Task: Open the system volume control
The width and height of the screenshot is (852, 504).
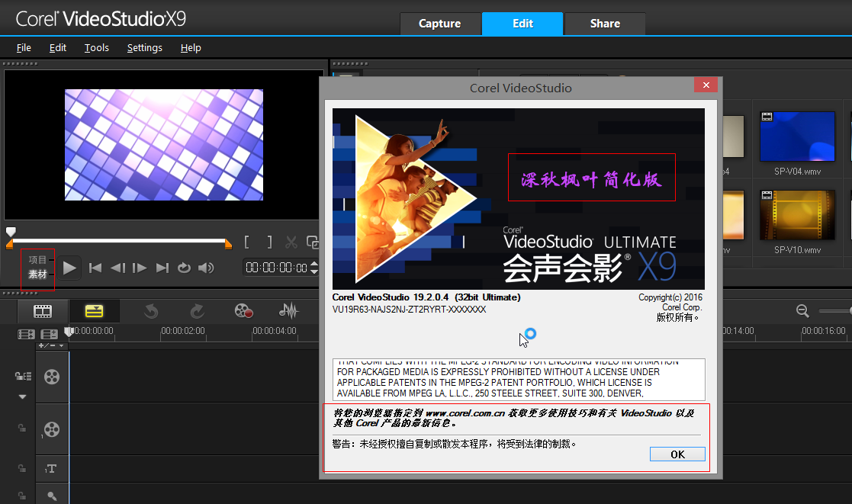Action: click(206, 268)
